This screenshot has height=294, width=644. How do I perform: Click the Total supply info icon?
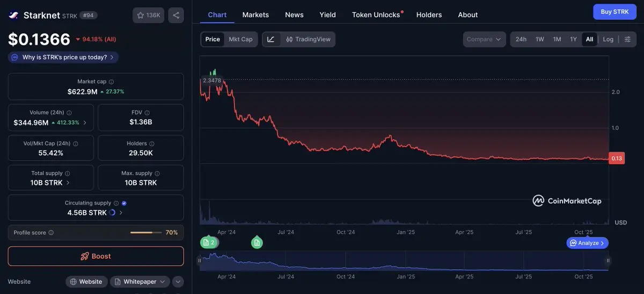(x=67, y=173)
